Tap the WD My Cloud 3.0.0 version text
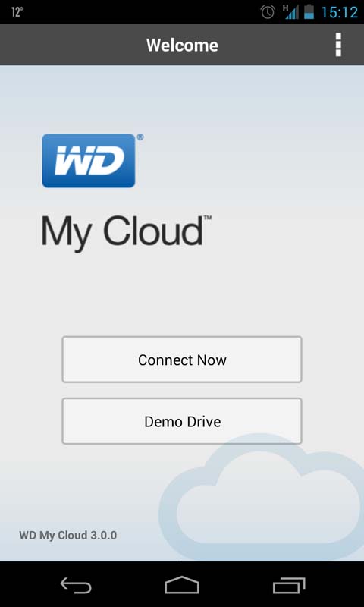Screen dimensions: 364x607 (x=68, y=536)
